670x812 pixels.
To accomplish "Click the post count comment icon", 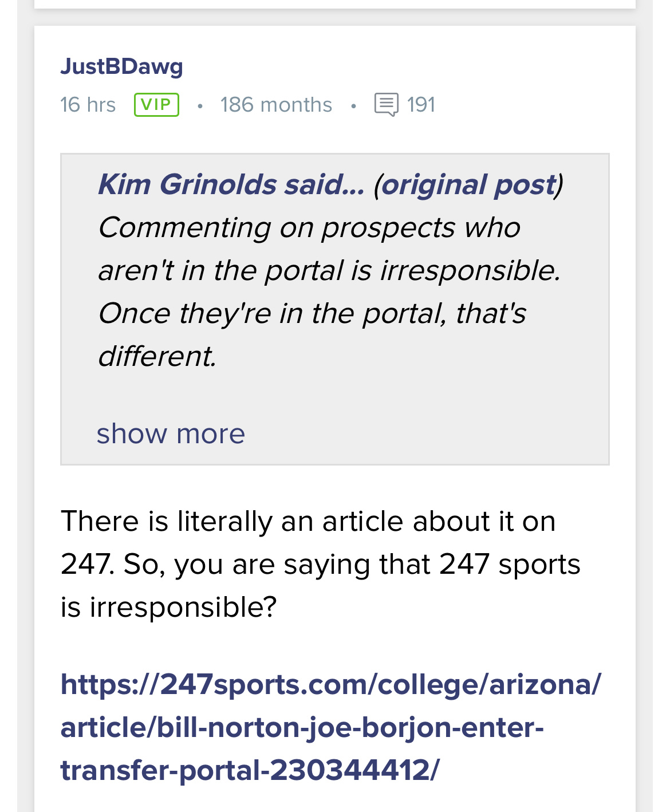I will click(x=386, y=105).
